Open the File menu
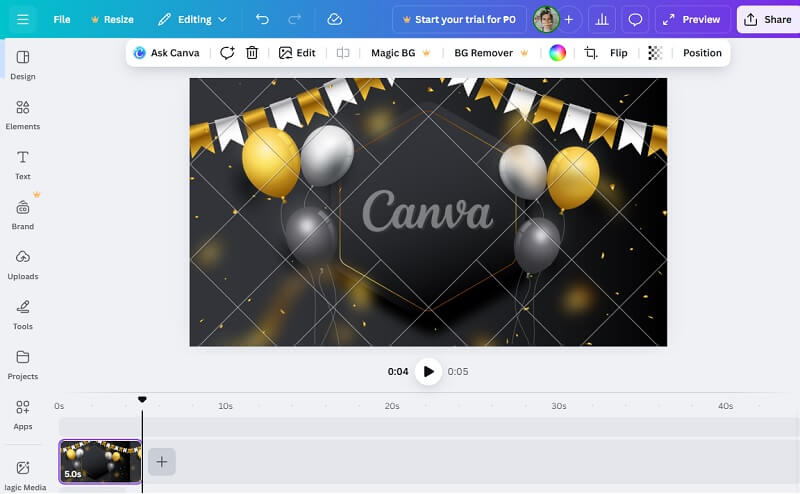 62,19
